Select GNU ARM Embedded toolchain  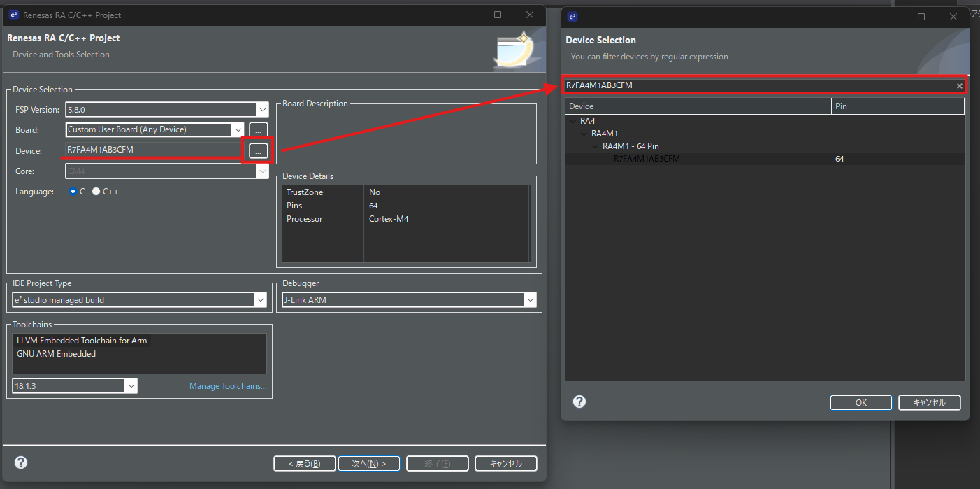(56, 354)
